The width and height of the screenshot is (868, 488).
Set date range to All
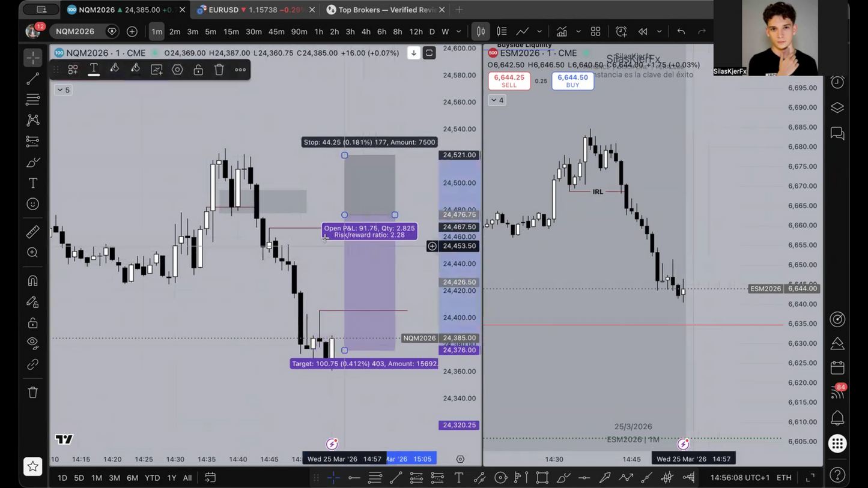[187, 478]
